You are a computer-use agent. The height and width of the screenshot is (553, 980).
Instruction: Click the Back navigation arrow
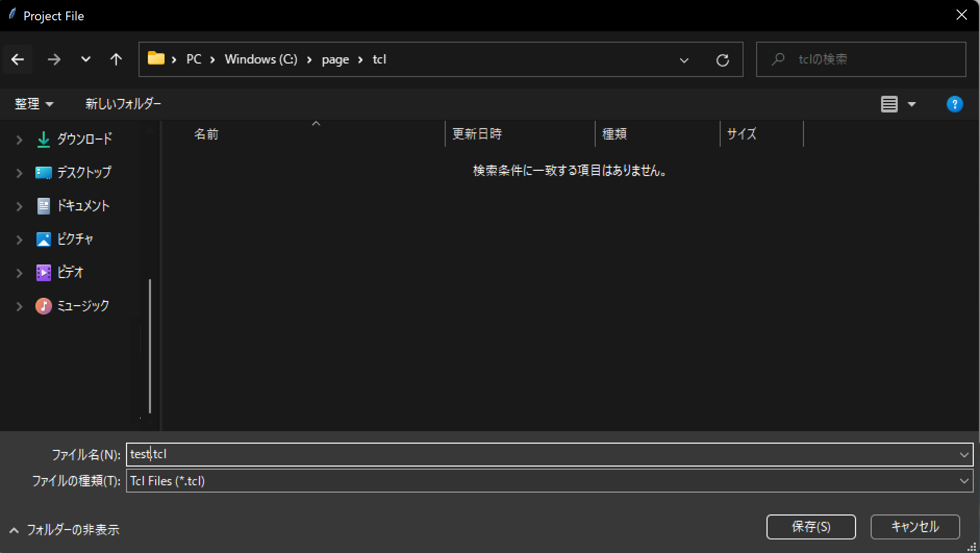[18, 60]
